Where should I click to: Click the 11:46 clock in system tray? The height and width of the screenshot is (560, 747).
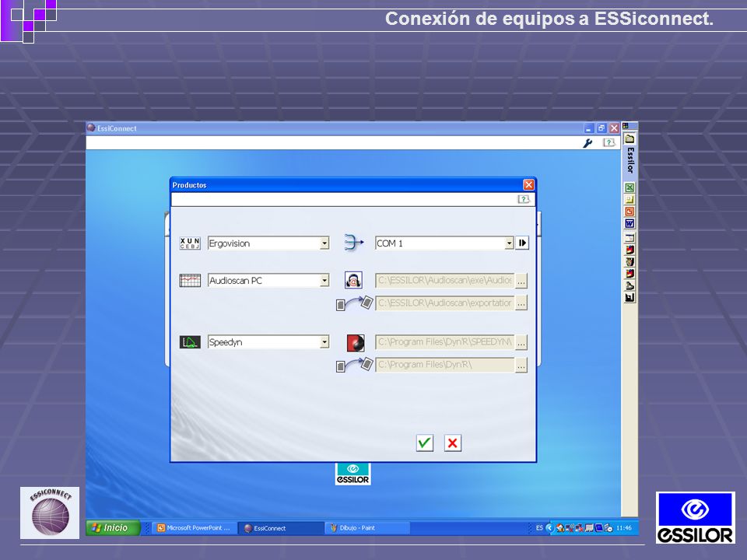623,527
